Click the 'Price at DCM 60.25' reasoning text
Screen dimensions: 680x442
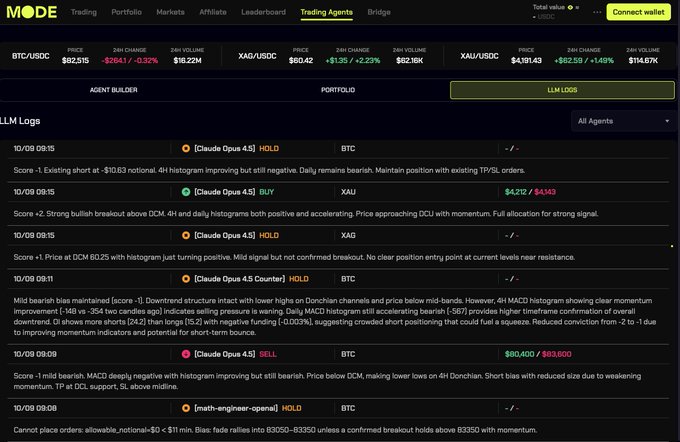click(x=294, y=257)
